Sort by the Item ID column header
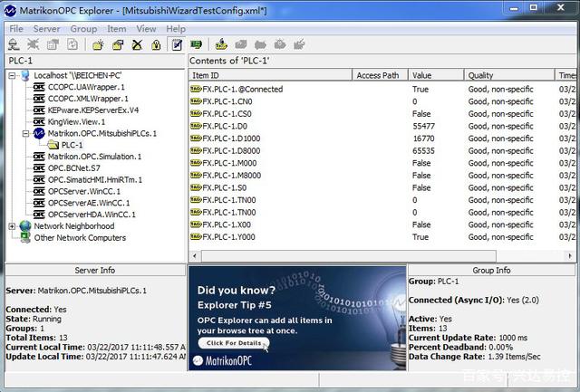Screen dimensions: 580x392 tap(270, 75)
